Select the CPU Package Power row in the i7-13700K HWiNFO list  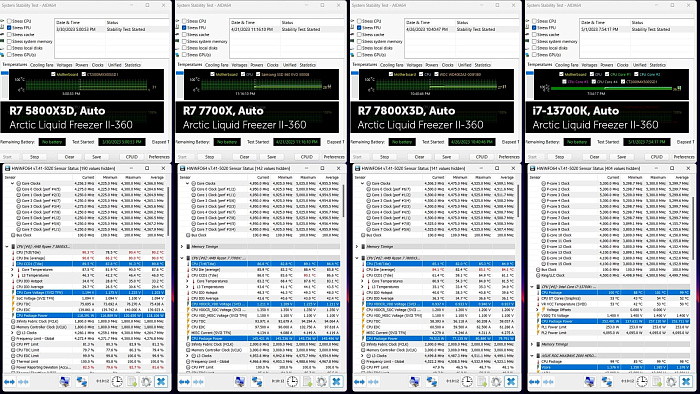click(x=609, y=321)
